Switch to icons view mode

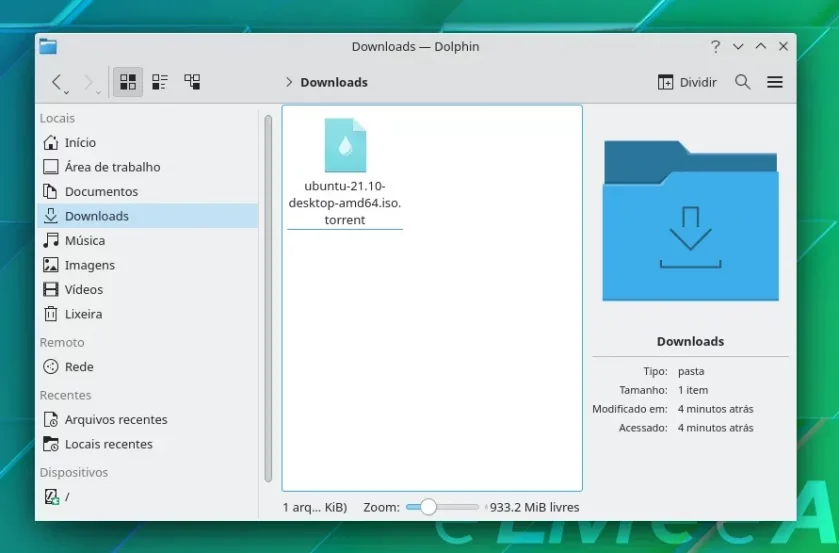coord(128,82)
